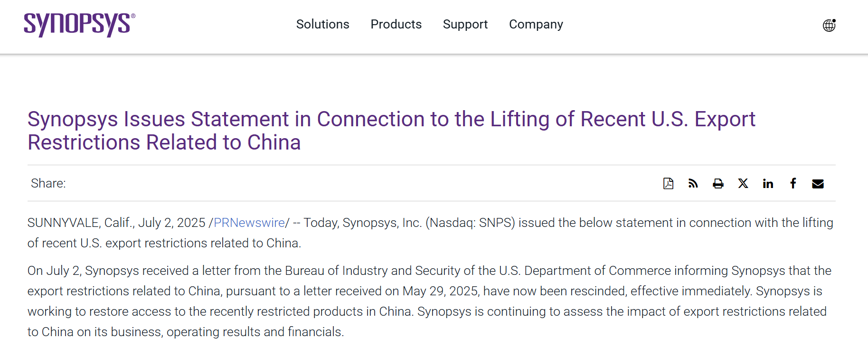
Task: Click the Synopsys logo
Action: pyautogui.click(x=79, y=25)
